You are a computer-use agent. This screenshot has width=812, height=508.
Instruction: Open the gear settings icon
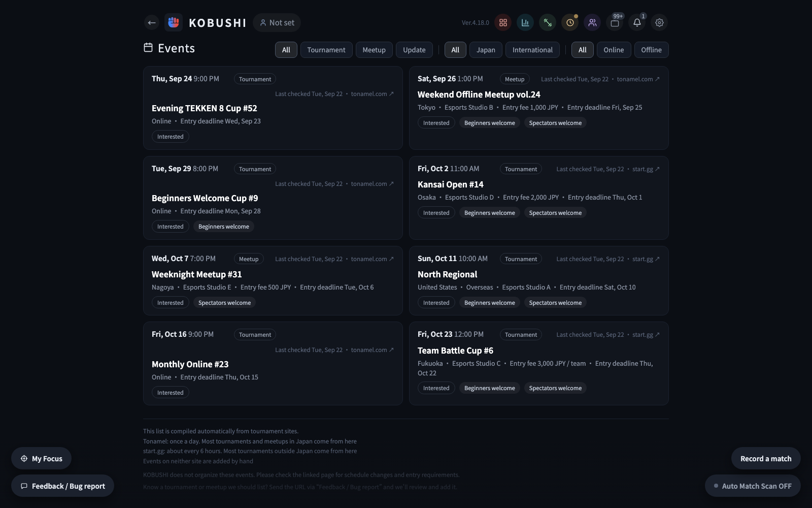pyautogui.click(x=659, y=22)
